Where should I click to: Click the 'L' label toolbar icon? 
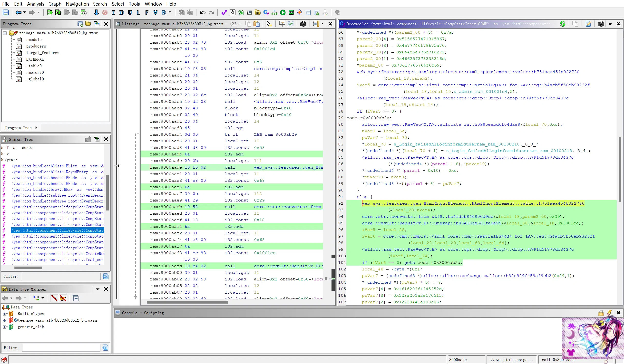pos(138,12)
